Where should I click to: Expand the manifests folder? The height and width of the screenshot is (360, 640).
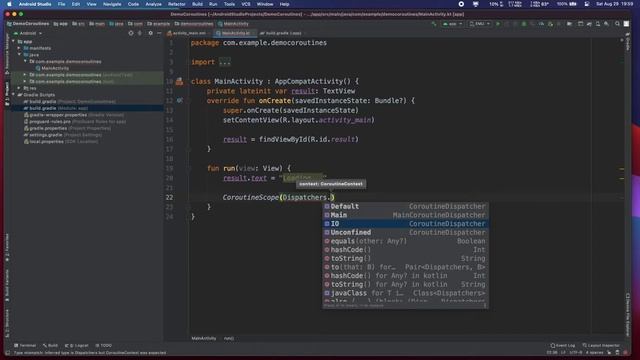click(x=19, y=48)
